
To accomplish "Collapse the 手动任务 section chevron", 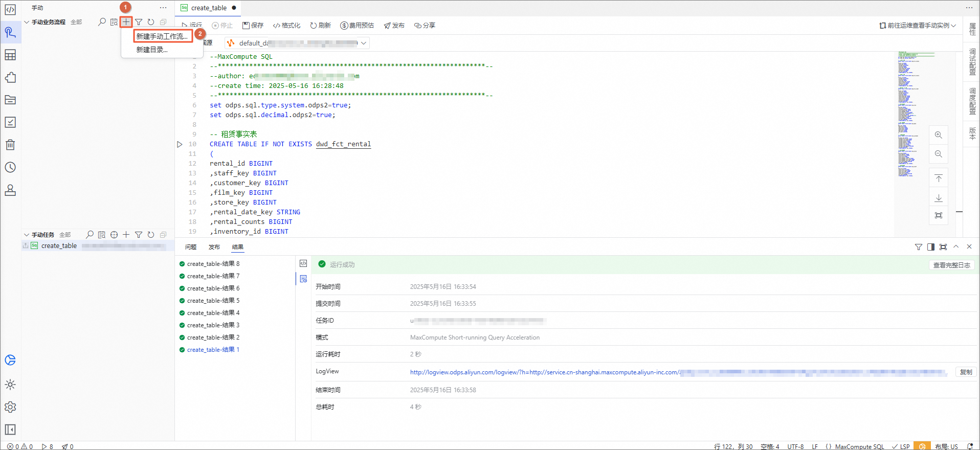I will (x=27, y=235).
